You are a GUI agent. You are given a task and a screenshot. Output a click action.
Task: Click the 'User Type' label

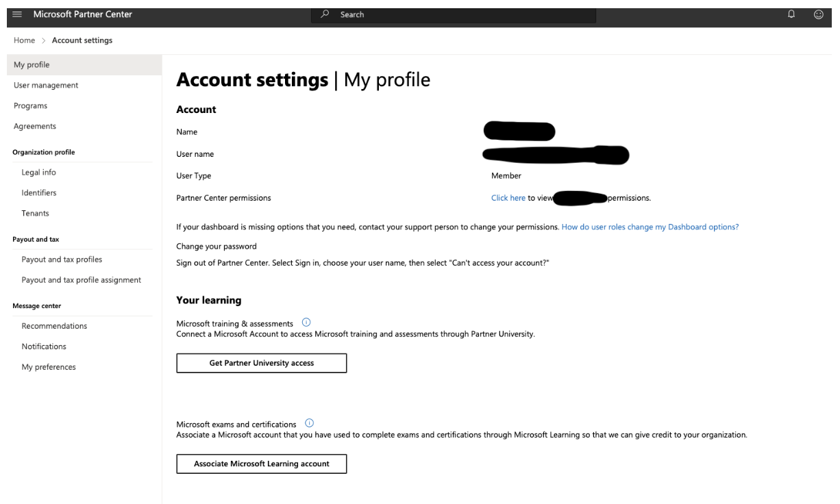194,176
